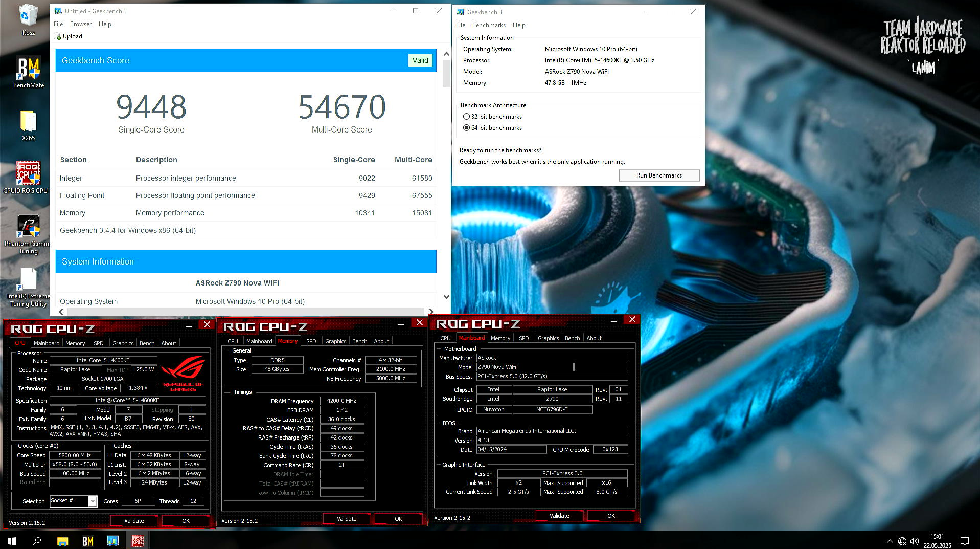Switch to Mainboard tab in CPU-Z CPU window
This screenshot has height=549, width=980.
47,343
